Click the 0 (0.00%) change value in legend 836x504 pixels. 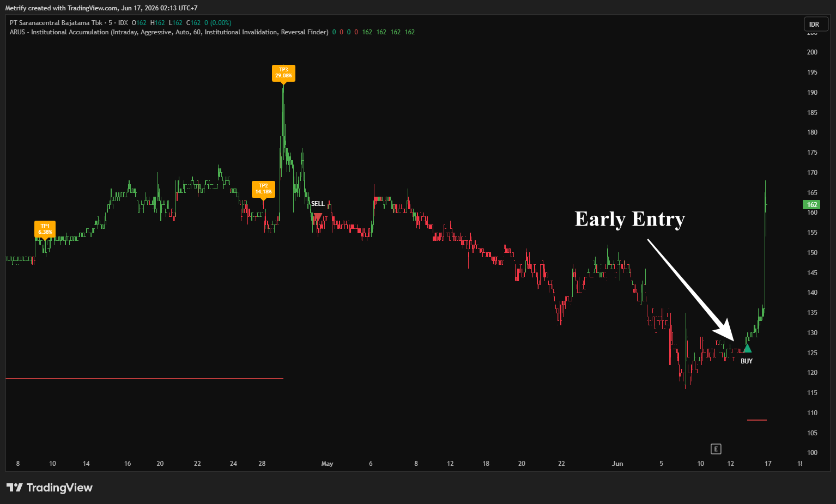217,23
